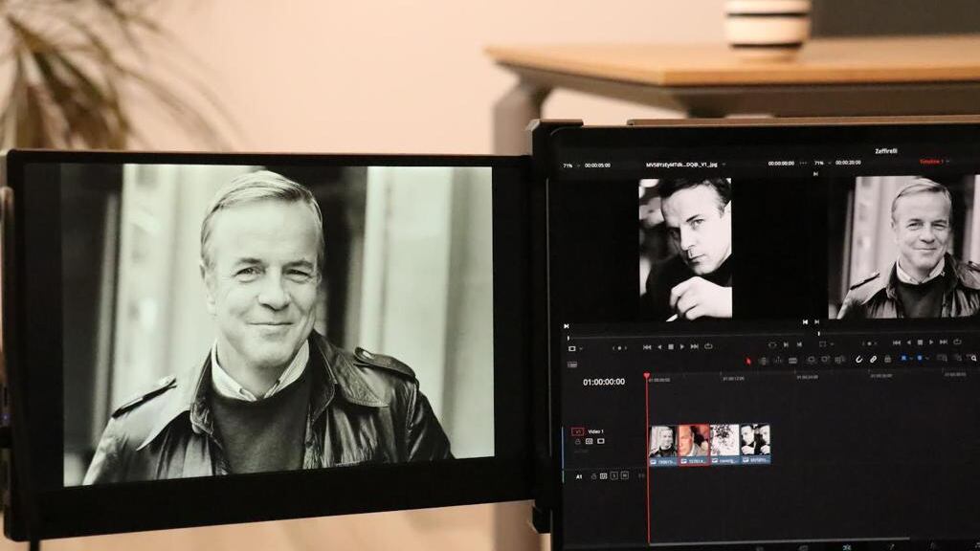This screenshot has width=980, height=551.
Task: Select the third clip in the timeline
Action: [724, 444]
